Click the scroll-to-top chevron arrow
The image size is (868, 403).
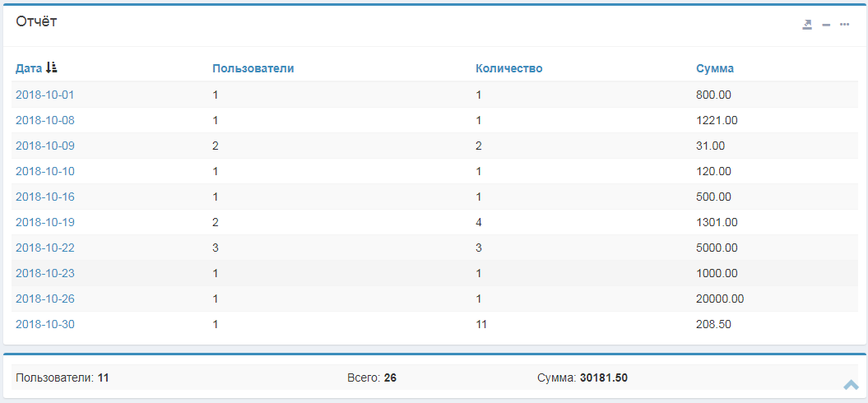click(851, 385)
